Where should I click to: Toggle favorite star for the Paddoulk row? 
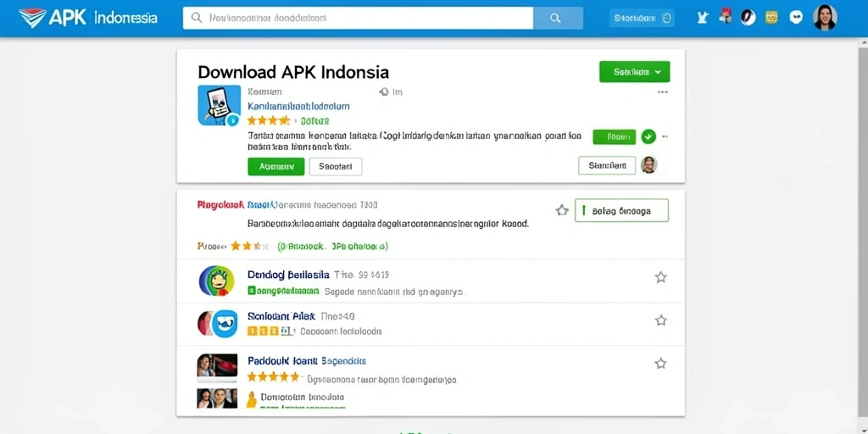[x=660, y=364]
